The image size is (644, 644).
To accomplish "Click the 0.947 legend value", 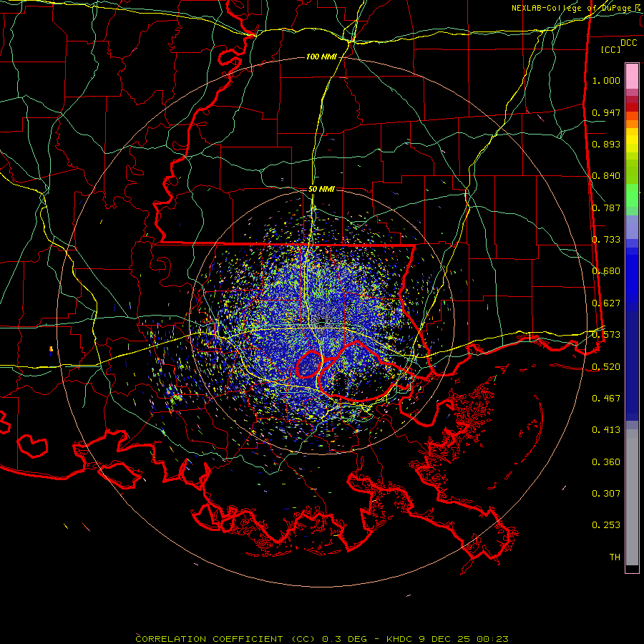I will 606,112.
